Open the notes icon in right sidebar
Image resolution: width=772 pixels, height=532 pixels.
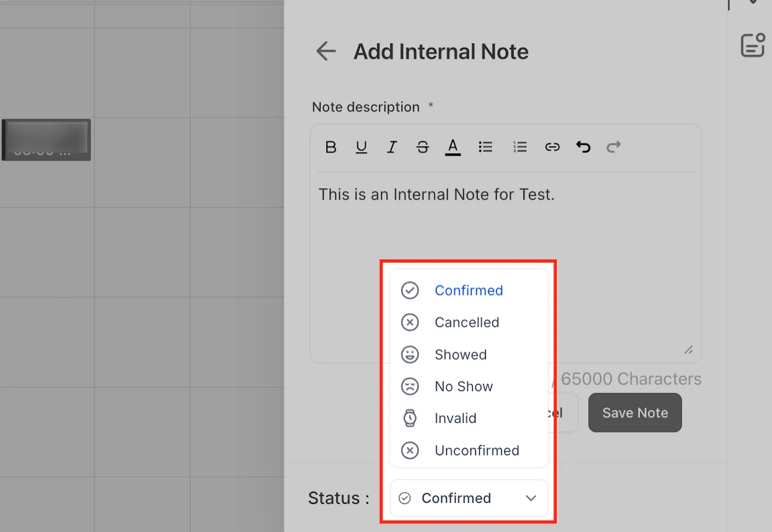pos(753,45)
